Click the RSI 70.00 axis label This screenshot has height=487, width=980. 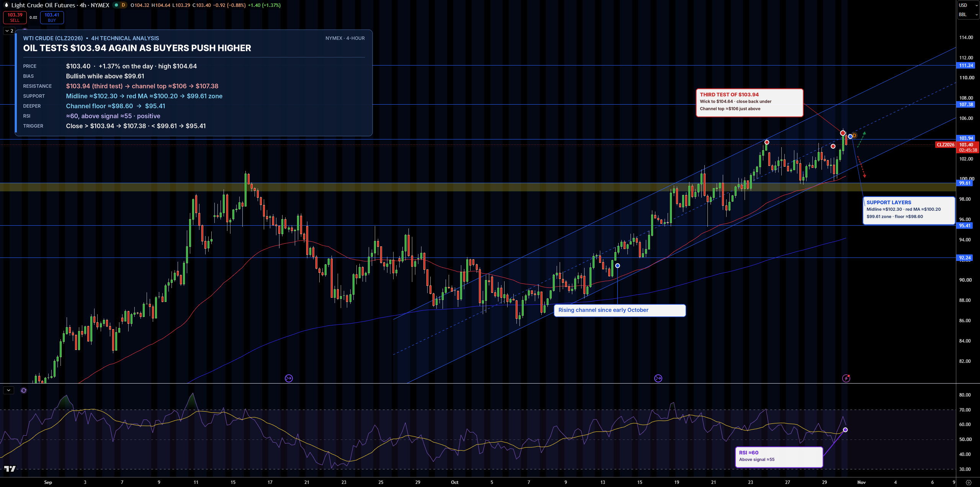(965, 410)
